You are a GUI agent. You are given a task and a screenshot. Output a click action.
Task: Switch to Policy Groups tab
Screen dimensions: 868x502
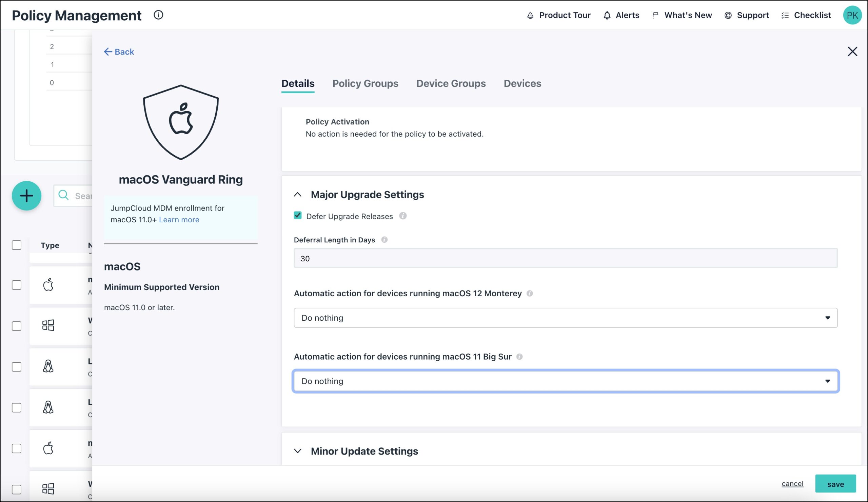click(365, 83)
